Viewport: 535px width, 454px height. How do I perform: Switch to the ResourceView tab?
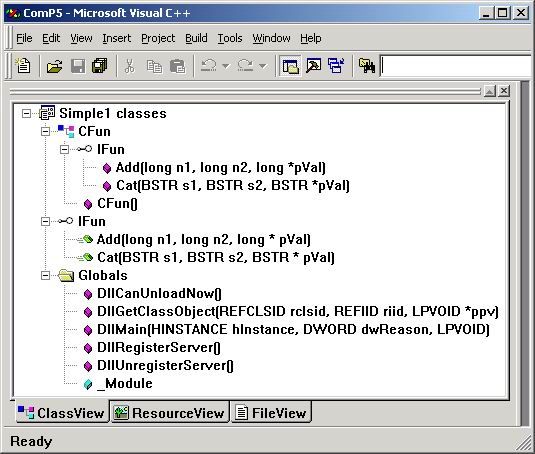pyautogui.click(x=170, y=413)
